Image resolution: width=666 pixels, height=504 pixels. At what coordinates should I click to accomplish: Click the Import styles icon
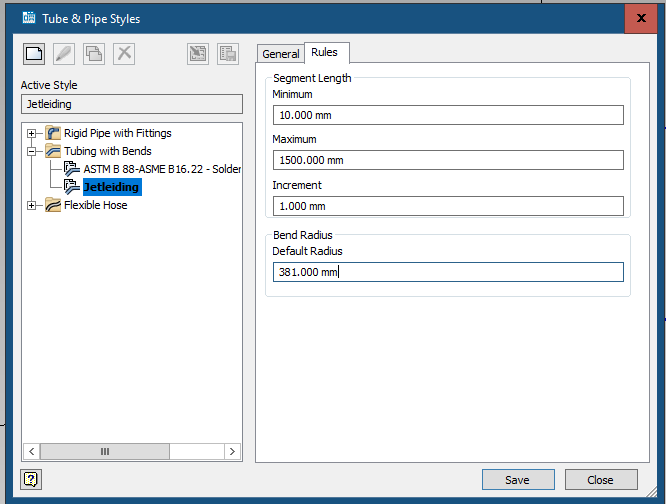pyautogui.click(x=198, y=54)
